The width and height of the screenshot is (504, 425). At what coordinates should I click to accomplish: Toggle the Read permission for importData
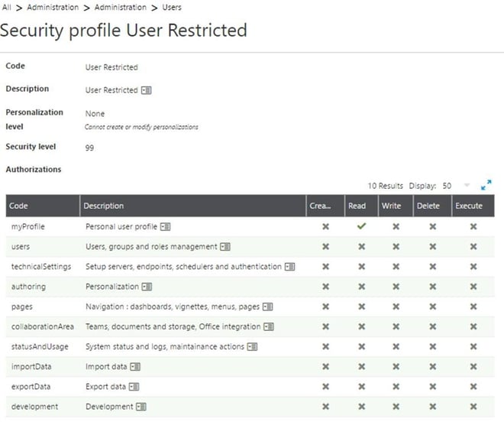(362, 366)
